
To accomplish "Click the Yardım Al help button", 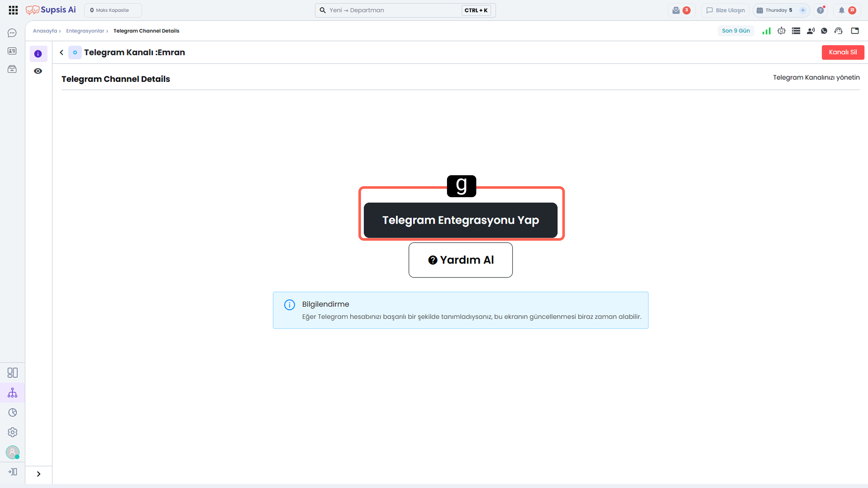I will 461,260.
